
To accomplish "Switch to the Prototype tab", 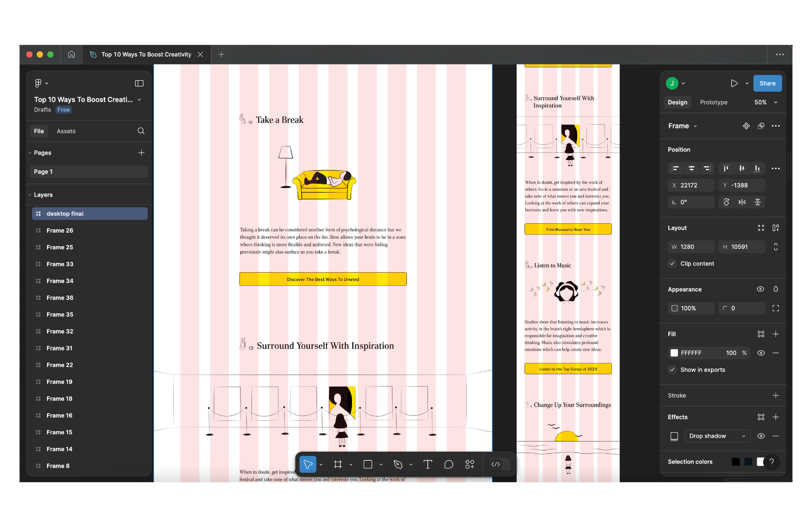I will pos(713,102).
